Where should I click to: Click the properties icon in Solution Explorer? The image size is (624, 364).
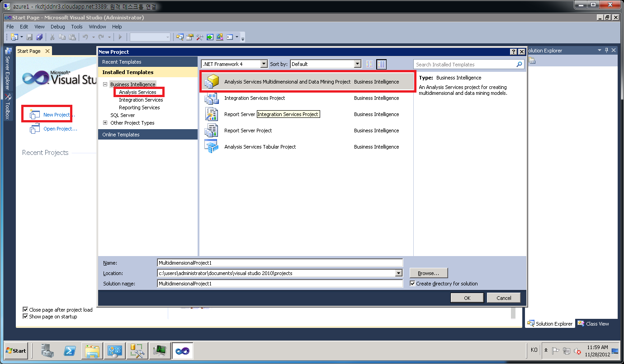tap(532, 61)
